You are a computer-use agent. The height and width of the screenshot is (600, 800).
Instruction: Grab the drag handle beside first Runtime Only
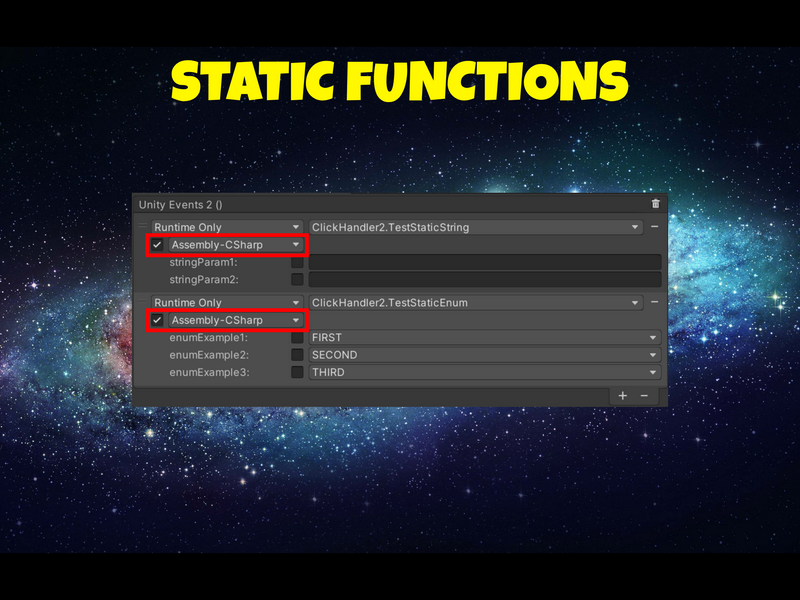tap(143, 227)
